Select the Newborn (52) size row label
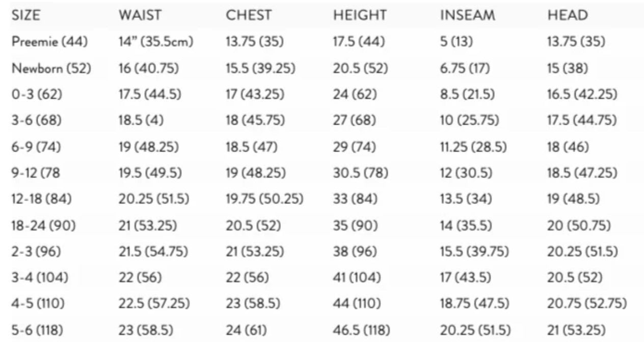 click(51, 68)
